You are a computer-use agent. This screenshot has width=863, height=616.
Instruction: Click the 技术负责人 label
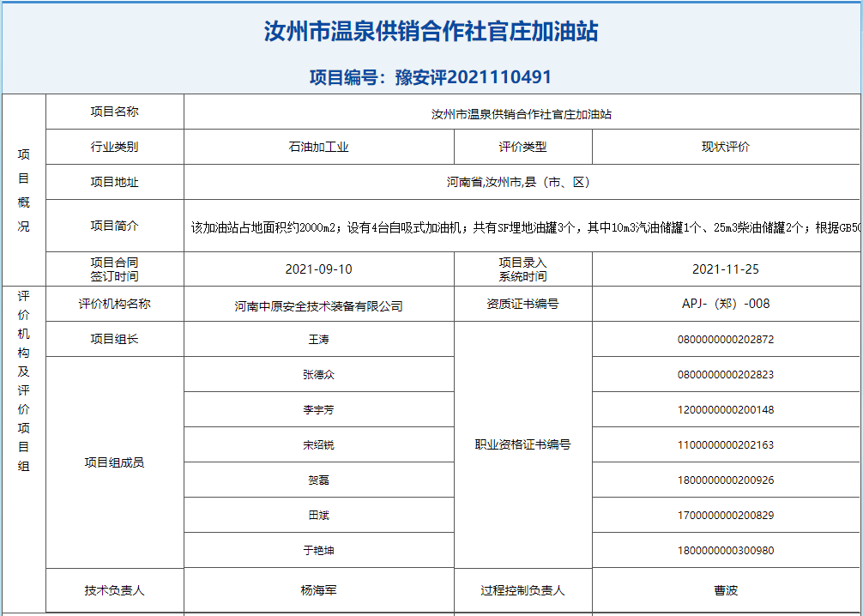[114, 590]
